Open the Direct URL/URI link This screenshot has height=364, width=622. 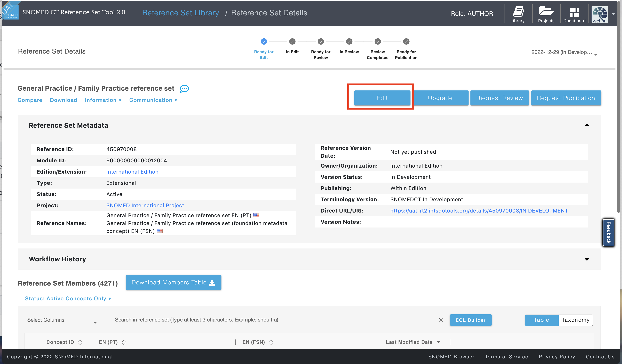(479, 211)
